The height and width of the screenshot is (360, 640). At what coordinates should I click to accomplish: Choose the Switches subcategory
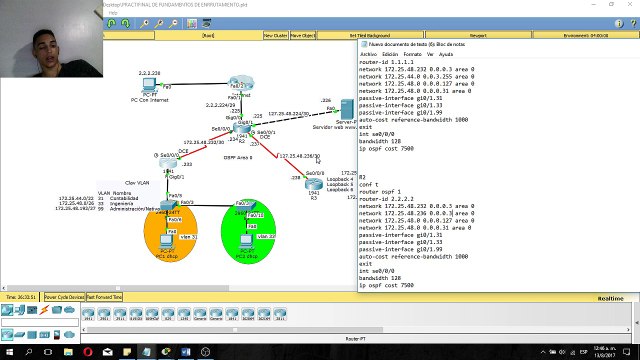(x=20, y=335)
